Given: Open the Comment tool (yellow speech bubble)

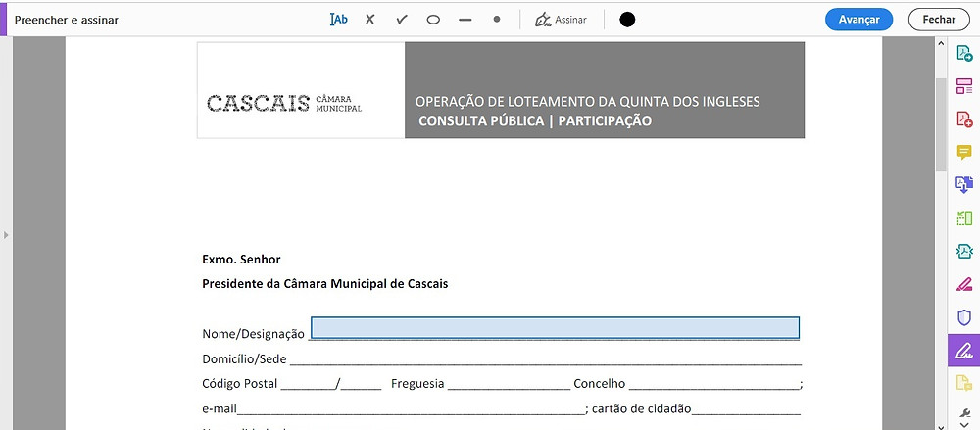Looking at the screenshot, I should [x=964, y=152].
